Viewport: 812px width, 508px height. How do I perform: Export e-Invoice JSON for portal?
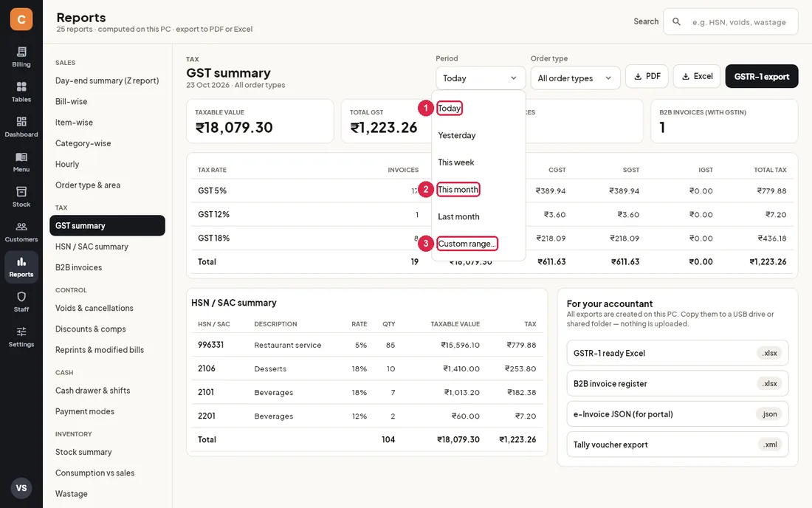(678, 414)
